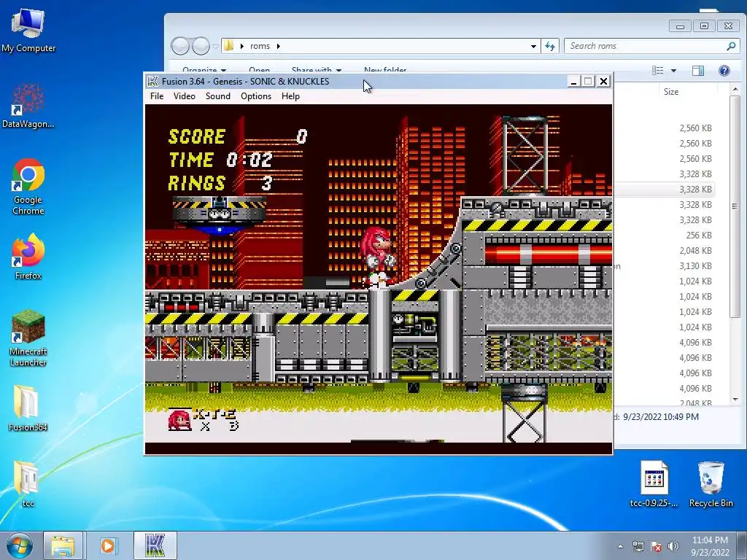Screen dimensions: 747x560
Task: Click the Size column header
Action: tap(671, 91)
